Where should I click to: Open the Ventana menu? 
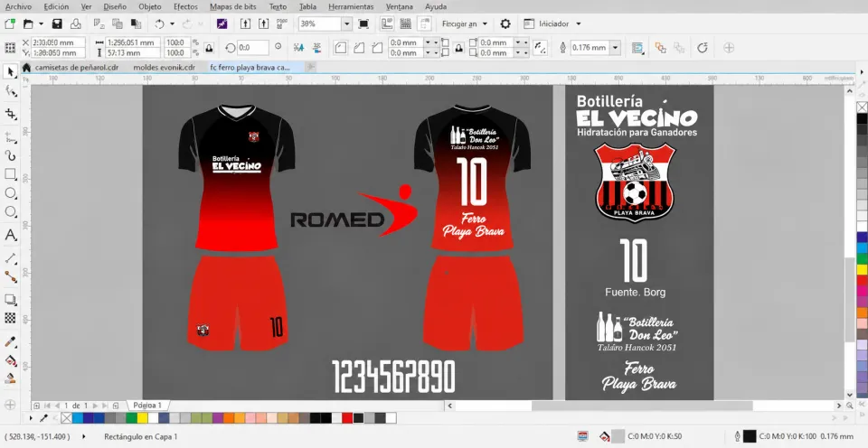(400, 6)
